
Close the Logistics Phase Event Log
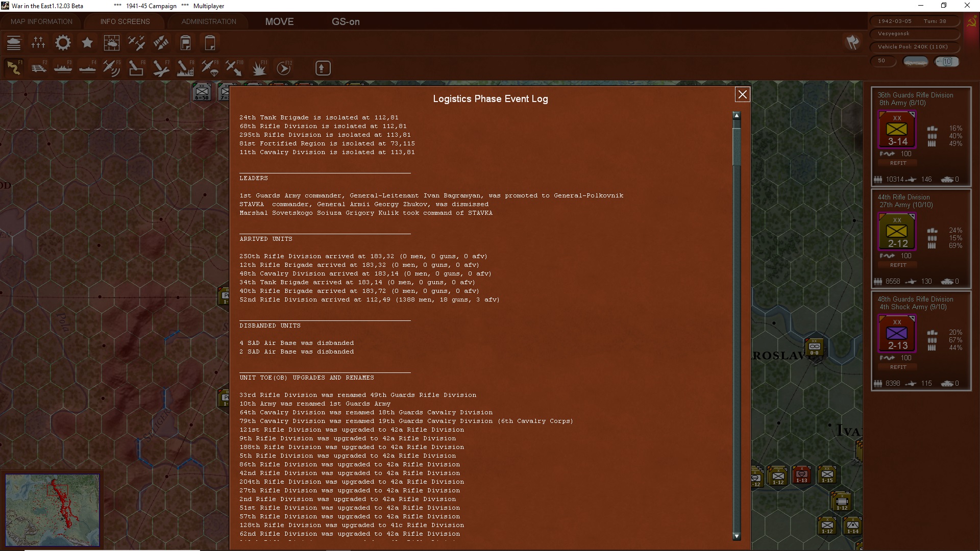coord(742,94)
